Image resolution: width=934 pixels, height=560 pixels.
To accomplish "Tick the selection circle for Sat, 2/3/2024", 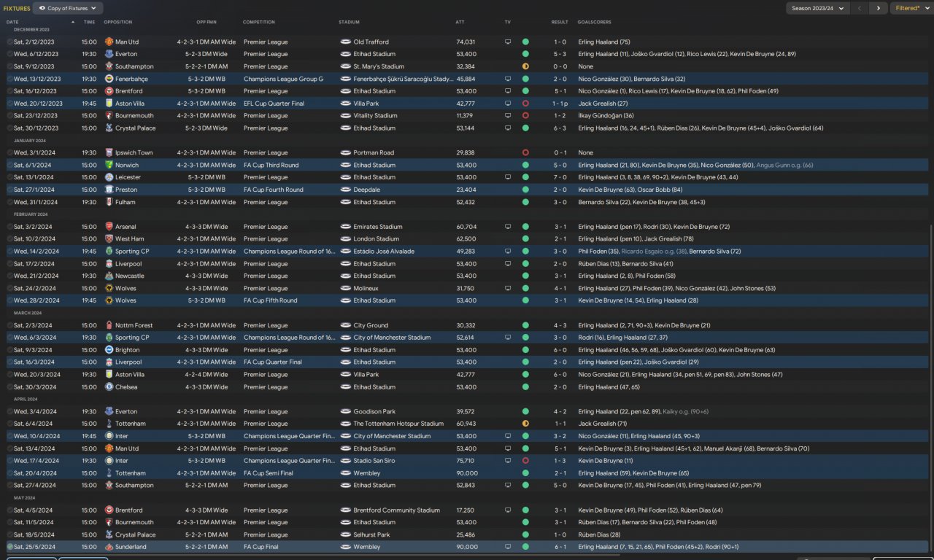I will tap(10, 325).
